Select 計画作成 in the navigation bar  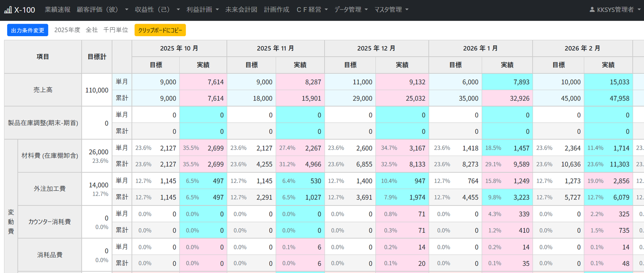[x=277, y=10]
